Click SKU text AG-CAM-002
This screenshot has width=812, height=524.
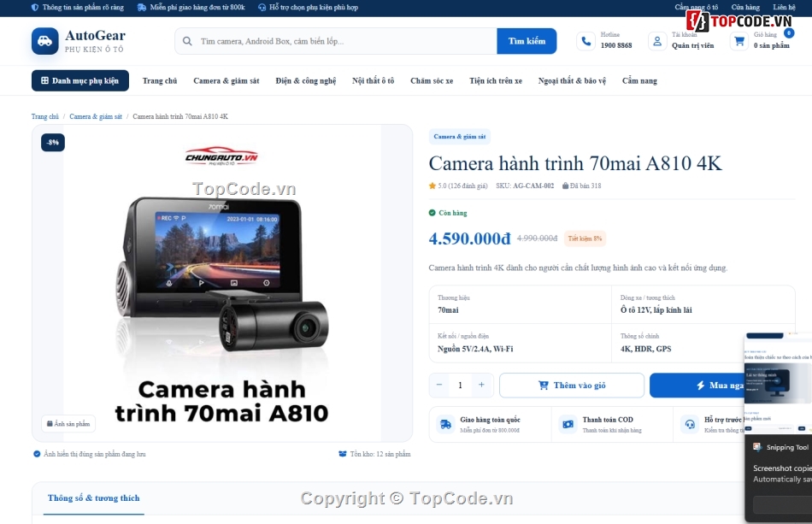[x=533, y=185]
